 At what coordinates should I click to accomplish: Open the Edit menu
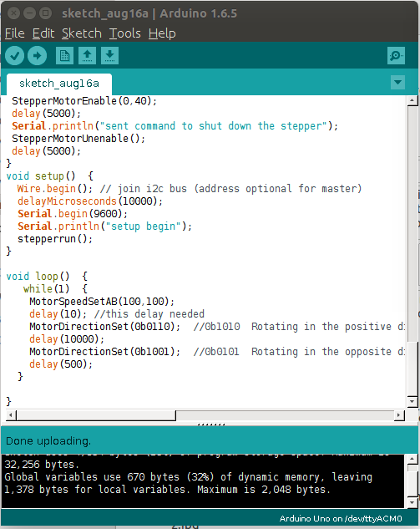pos(43,33)
